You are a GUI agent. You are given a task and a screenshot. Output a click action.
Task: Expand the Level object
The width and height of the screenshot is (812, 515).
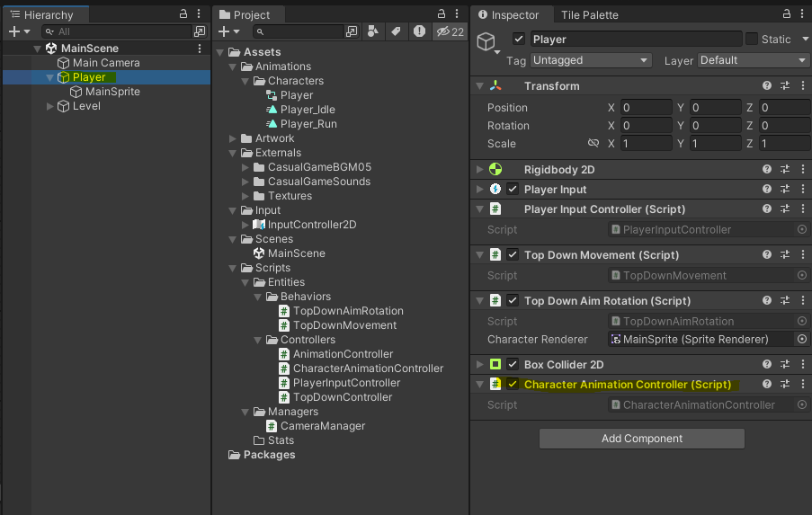(49, 106)
